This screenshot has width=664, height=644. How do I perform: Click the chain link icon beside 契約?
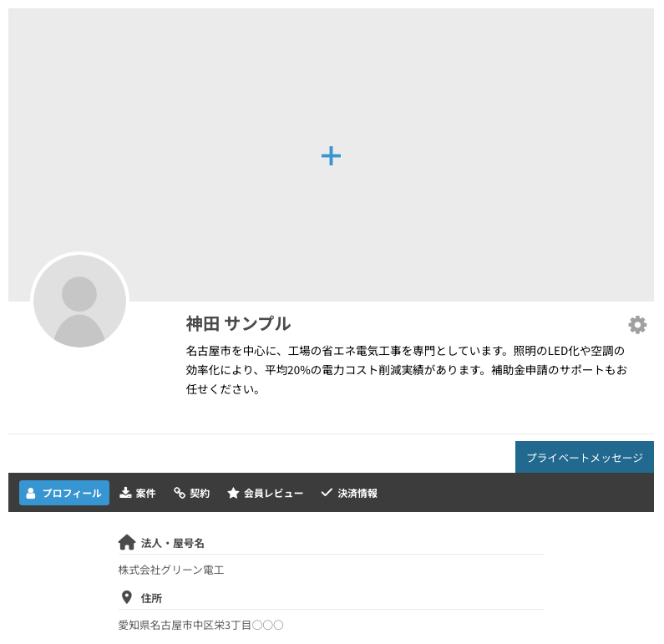pyautogui.click(x=180, y=494)
